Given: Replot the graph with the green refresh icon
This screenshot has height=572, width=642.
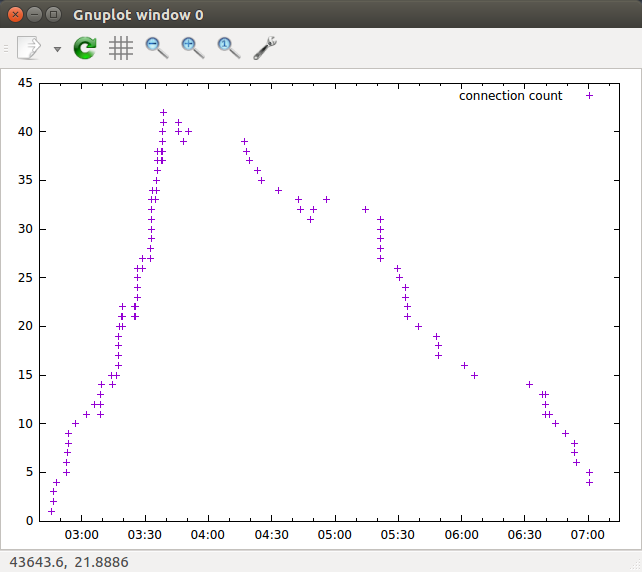Looking at the screenshot, I should [85, 48].
